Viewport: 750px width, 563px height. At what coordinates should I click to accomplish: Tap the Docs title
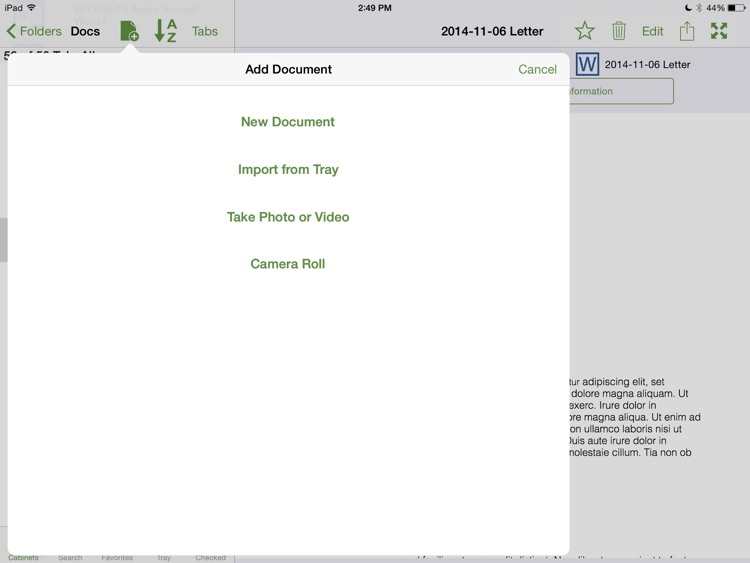coord(85,31)
